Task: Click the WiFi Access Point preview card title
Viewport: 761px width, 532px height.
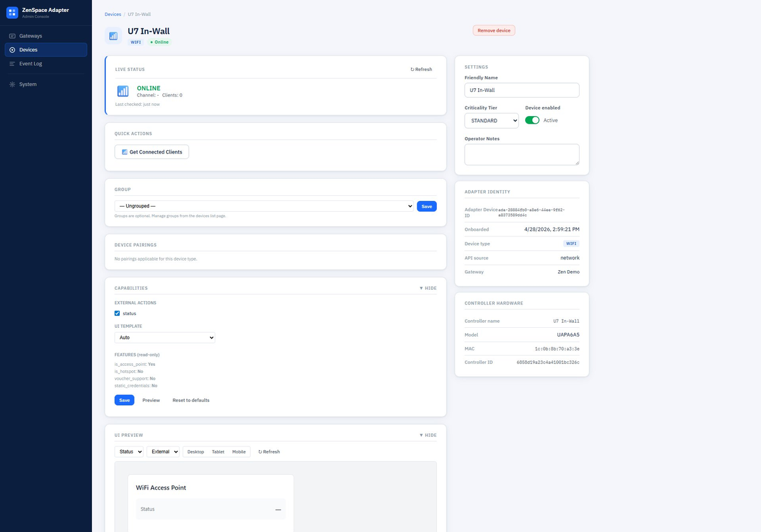Action: point(161,488)
